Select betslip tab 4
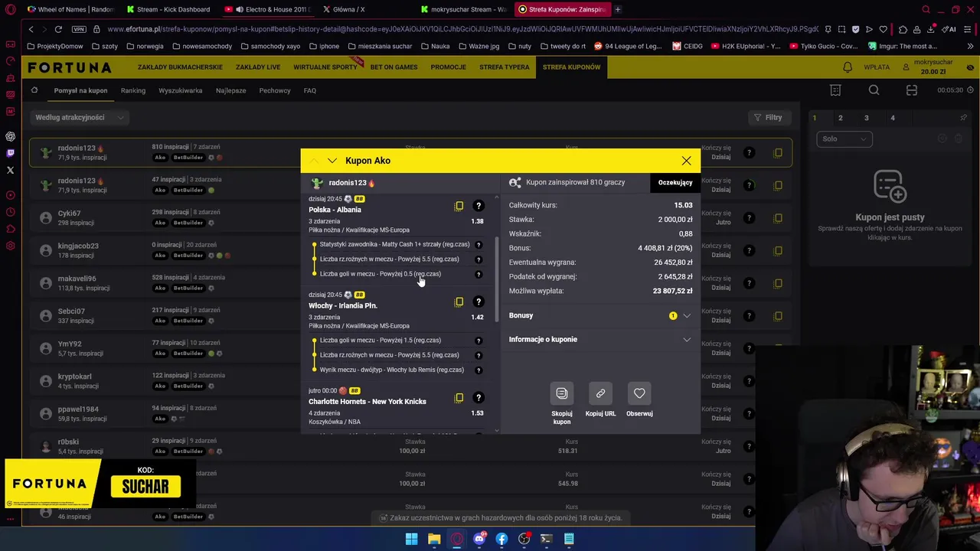The height and width of the screenshot is (551, 980). pyautogui.click(x=892, y=118)
